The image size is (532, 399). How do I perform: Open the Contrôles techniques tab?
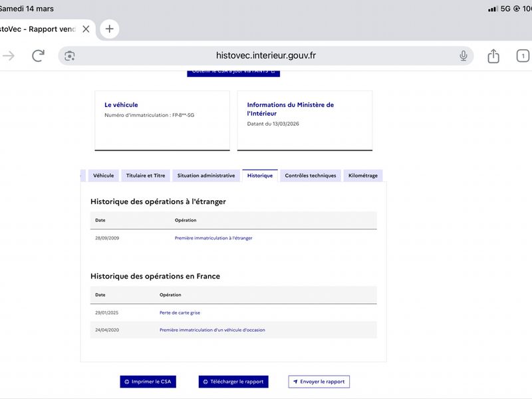pos(311,176)
